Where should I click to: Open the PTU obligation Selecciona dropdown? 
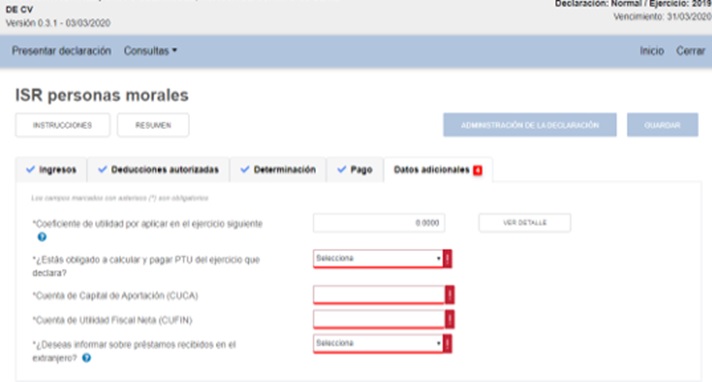coord(378,258)
